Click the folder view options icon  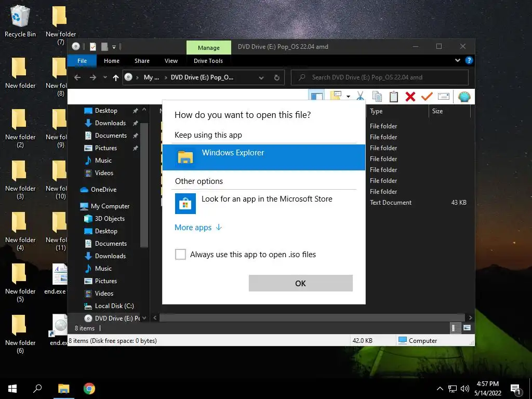(x=336, y=96)
